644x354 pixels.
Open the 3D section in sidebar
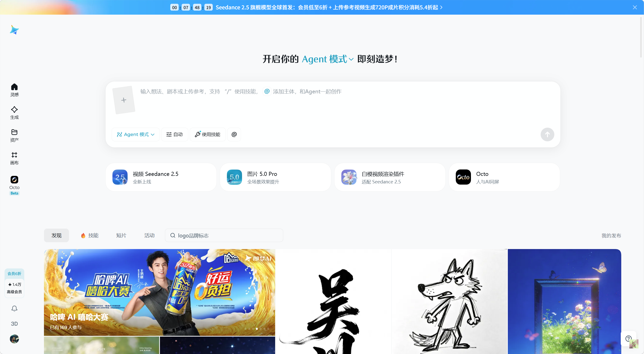pyautogui.click(x=14, y=324)
